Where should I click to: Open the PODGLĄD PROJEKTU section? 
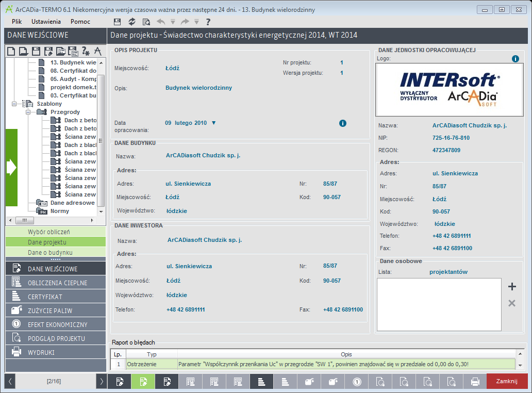(56, 338)
